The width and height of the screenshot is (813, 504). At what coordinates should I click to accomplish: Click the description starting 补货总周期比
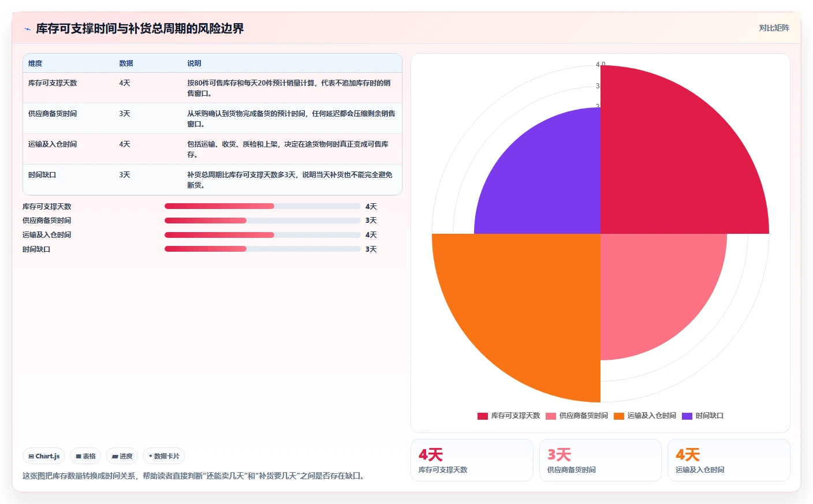click(290, 180)
